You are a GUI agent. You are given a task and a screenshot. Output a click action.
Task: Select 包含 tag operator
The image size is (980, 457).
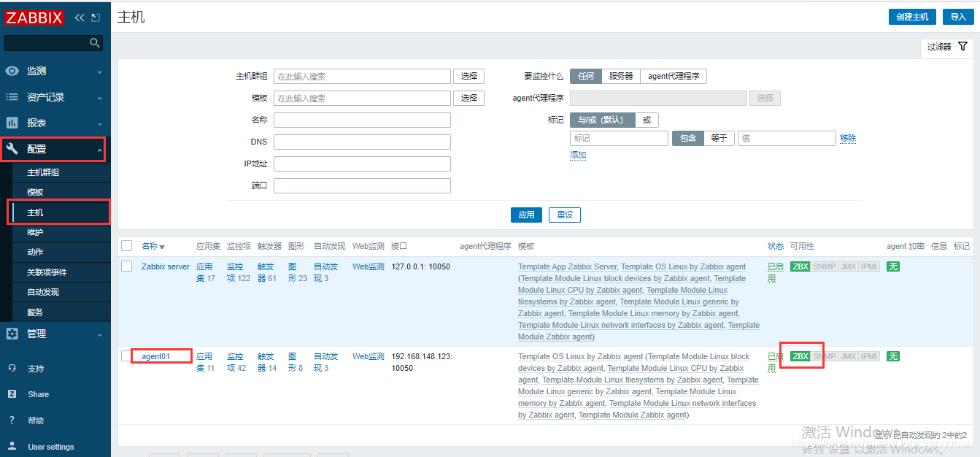pos(688,138)
